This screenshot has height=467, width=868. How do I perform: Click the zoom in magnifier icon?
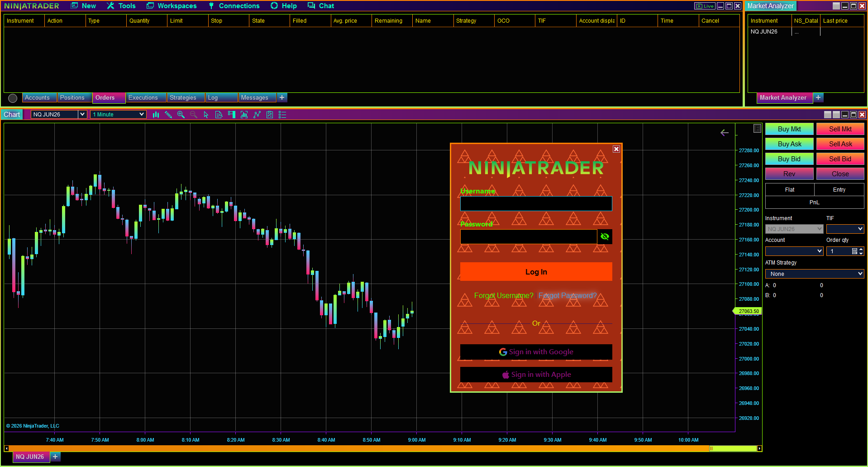point(181,115)
